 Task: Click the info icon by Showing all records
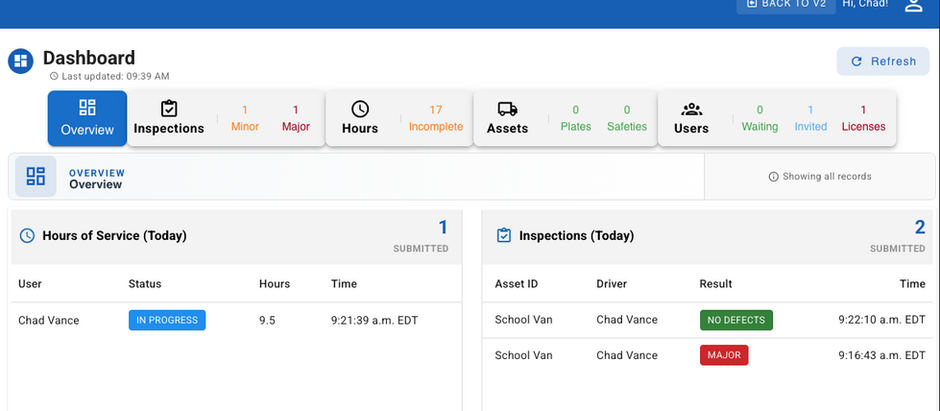coord(773,177)
